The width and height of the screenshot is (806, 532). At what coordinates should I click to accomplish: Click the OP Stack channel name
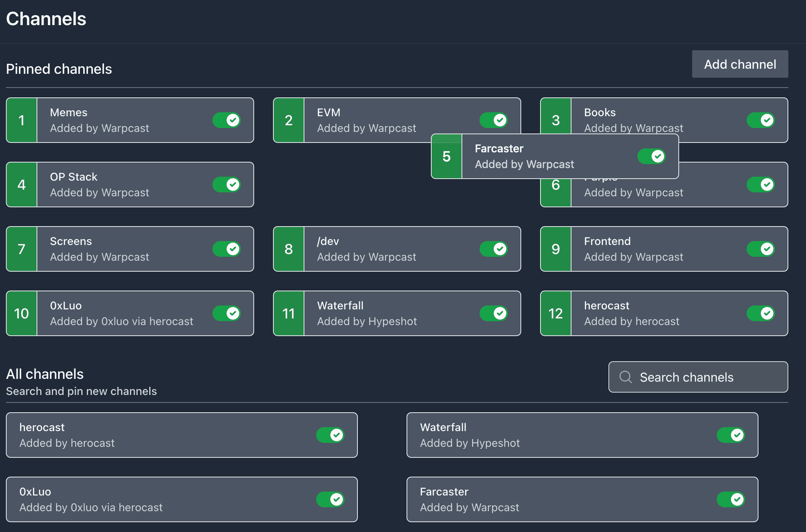73,177
